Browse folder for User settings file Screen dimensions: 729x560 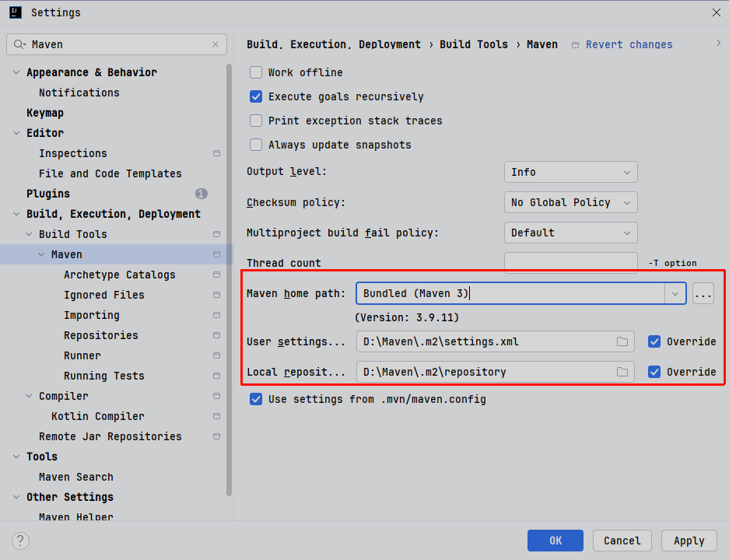(x=622, y=341)
